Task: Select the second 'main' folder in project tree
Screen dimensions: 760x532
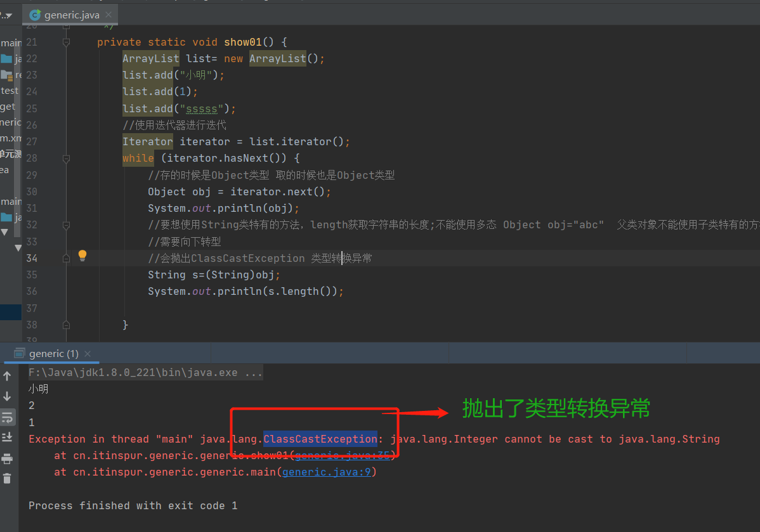Action: 11,201
